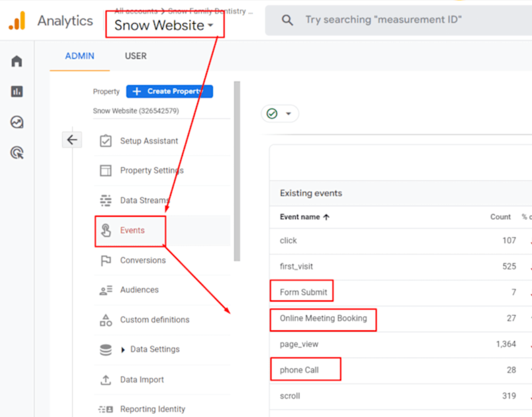
Task: Go to Home via house icon
Action: click(x=17, y=61)
